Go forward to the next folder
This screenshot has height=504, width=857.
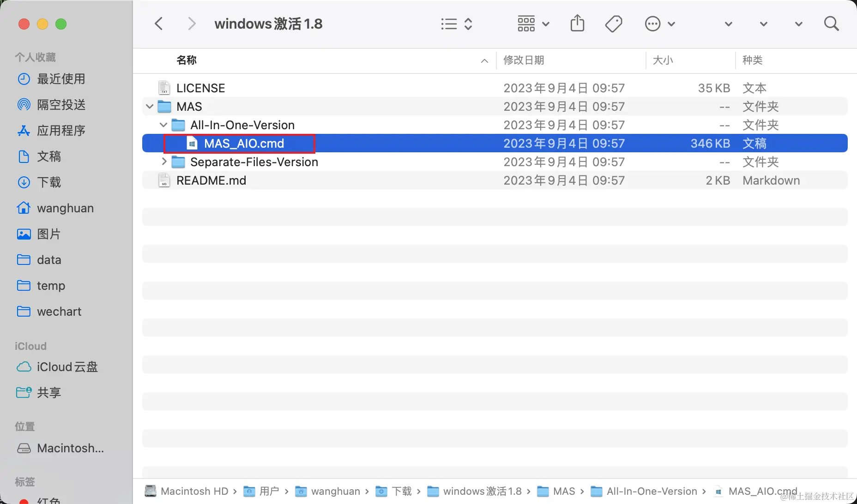click(x=192, y=24)
